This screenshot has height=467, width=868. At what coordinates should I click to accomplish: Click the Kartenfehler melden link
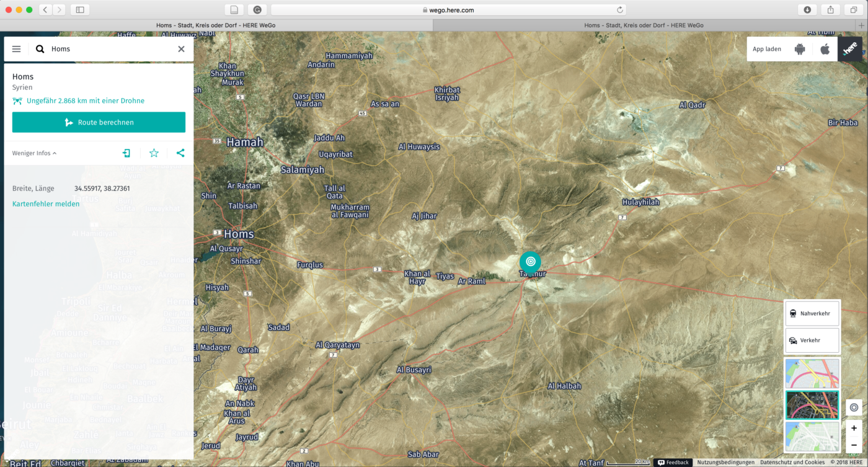(x=46, y=204)
